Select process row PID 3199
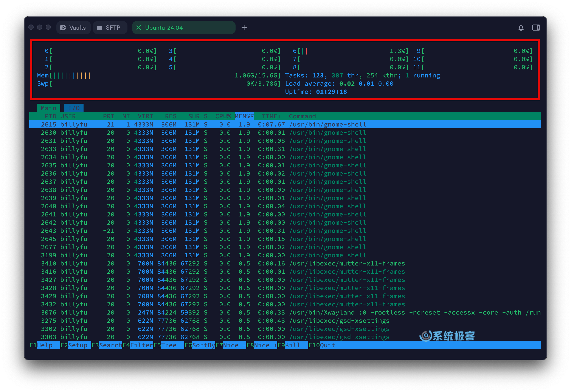 click(285, 255)
